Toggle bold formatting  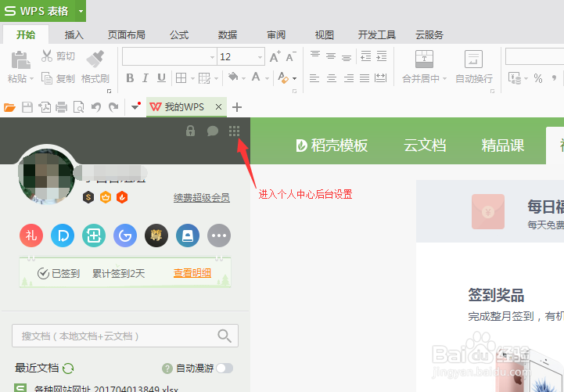coord(130,77)
